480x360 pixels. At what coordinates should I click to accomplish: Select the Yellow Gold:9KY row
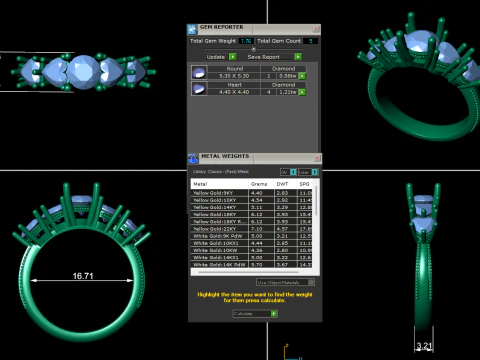(x=252, y=193)
